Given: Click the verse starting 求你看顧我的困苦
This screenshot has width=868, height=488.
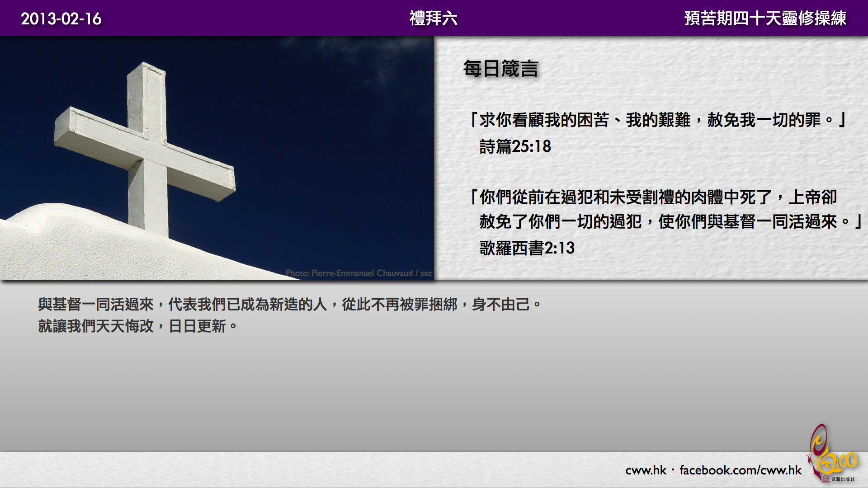Looking at the screenshot, I should pos(658,120).
